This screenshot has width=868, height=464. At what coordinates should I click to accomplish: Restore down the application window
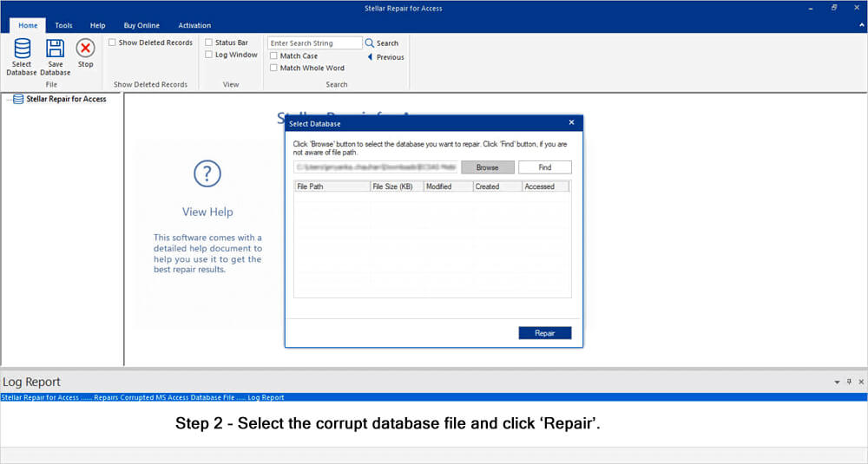(833, 8)
